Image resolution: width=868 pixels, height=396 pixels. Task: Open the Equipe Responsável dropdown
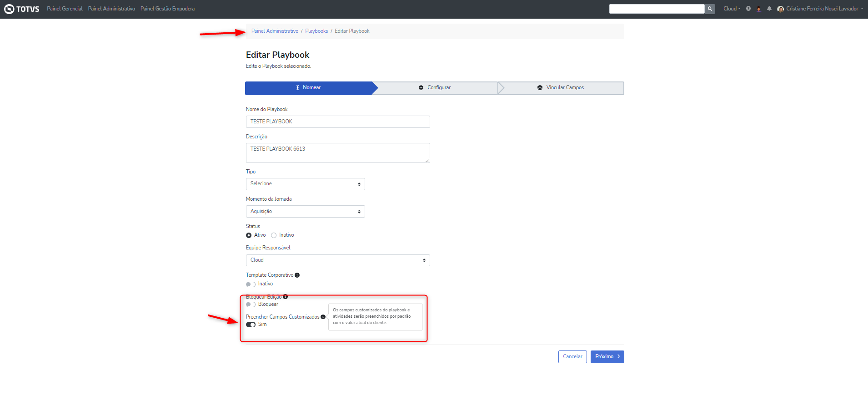pyautogui.click(x=338, y=260)
